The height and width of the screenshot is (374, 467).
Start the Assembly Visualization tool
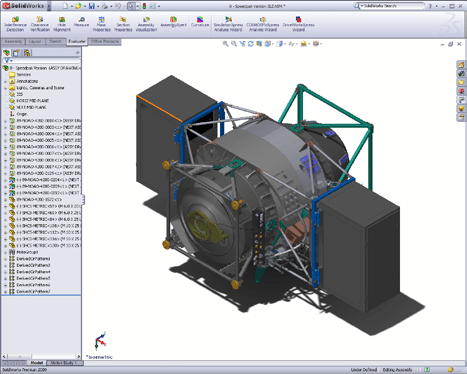click(x=146, y=24)
